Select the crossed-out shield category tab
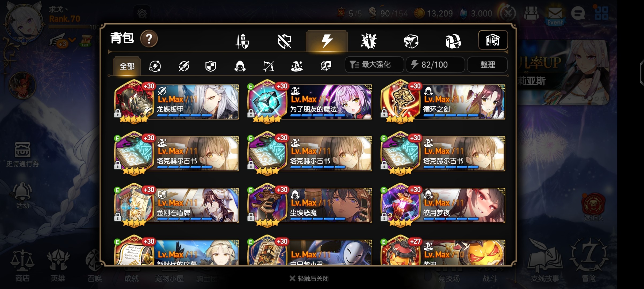This screenshot has width=644, height=289. [x=284, y=41]
